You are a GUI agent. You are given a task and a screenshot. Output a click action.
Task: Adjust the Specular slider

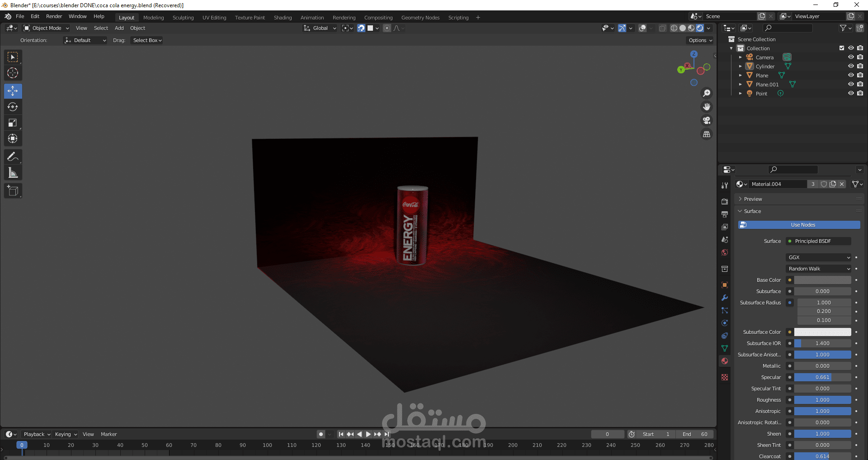pyautogui.click(x=822, y=377)
